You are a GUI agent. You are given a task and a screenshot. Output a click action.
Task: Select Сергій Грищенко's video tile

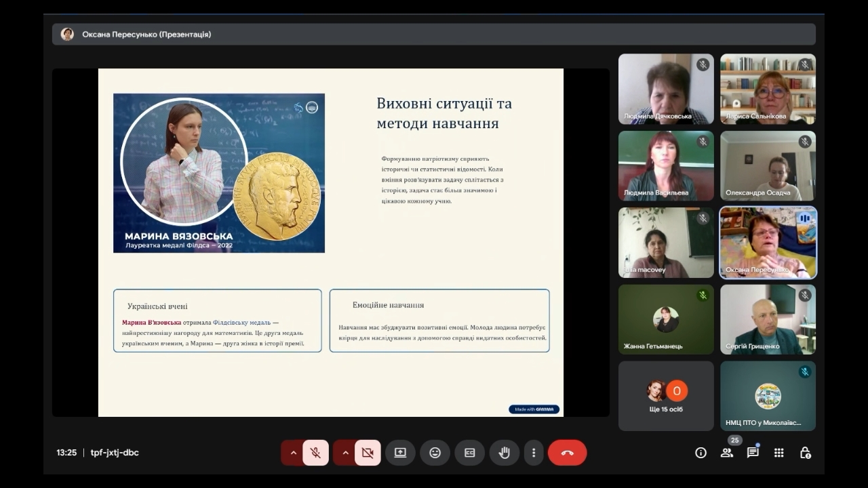768,319
